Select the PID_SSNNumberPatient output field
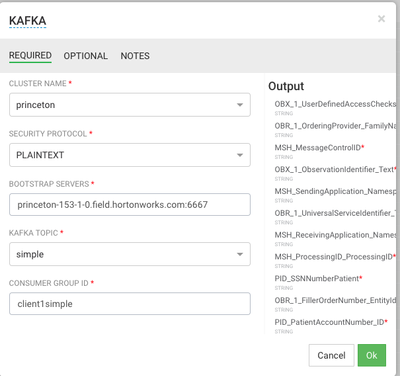The height and width of the screenshot is (376, 400). (x=318, y=278)
